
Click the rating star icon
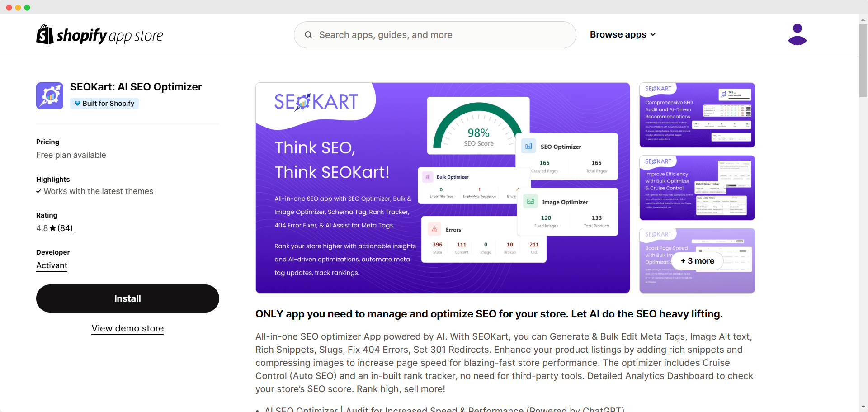click(53, 228)
